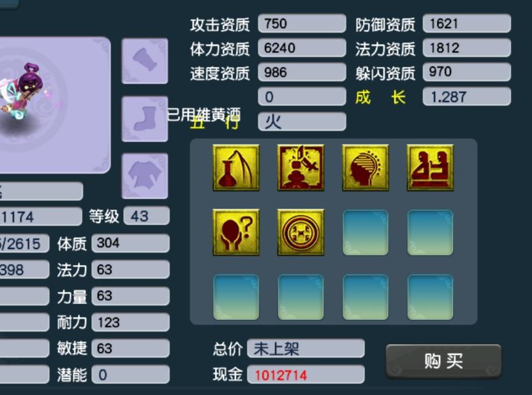Select the last empty skill slot in bottom row
This screenshot has height=395, width=532.
(x=430, y=297)
